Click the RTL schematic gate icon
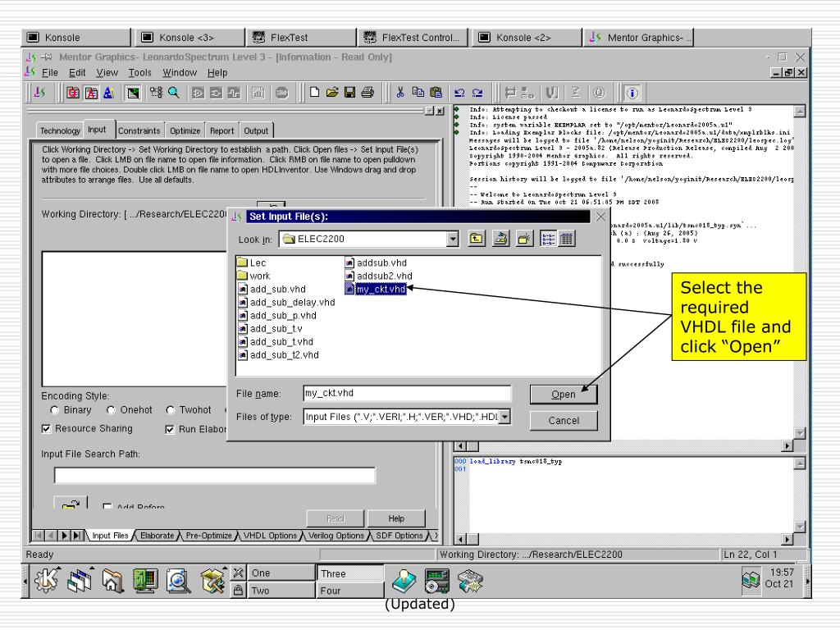The height and width of the screenshot is (630, 840). [x=198, y=93]
